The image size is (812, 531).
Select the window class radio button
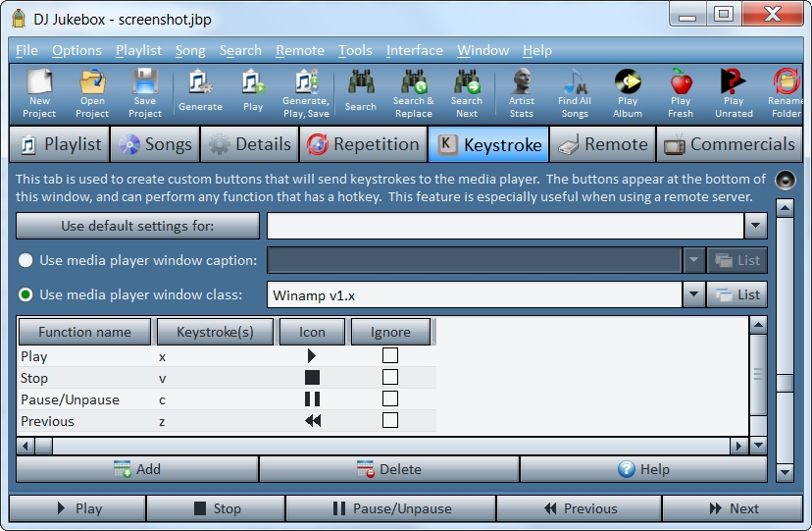point(25,294)
